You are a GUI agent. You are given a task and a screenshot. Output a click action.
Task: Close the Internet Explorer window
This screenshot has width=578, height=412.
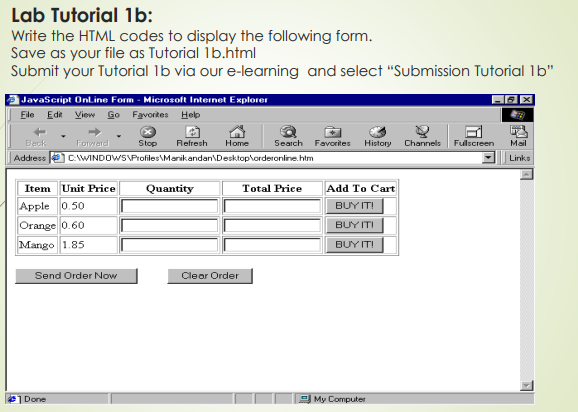click(527, 99)
